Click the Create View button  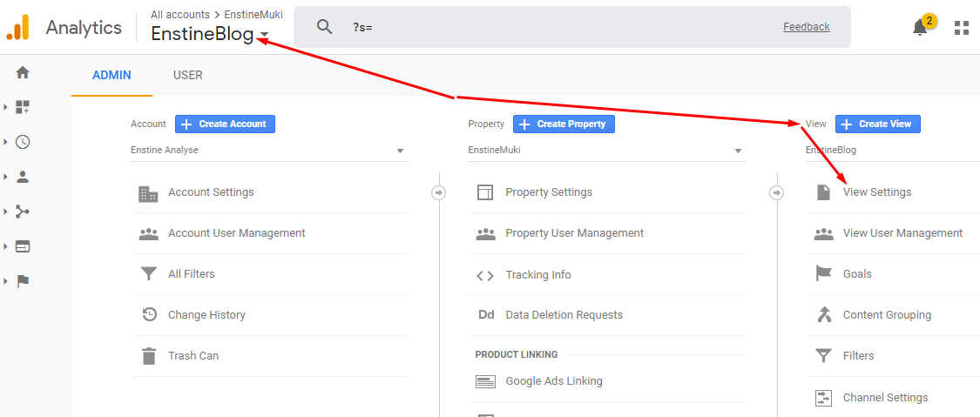(877, 124)
